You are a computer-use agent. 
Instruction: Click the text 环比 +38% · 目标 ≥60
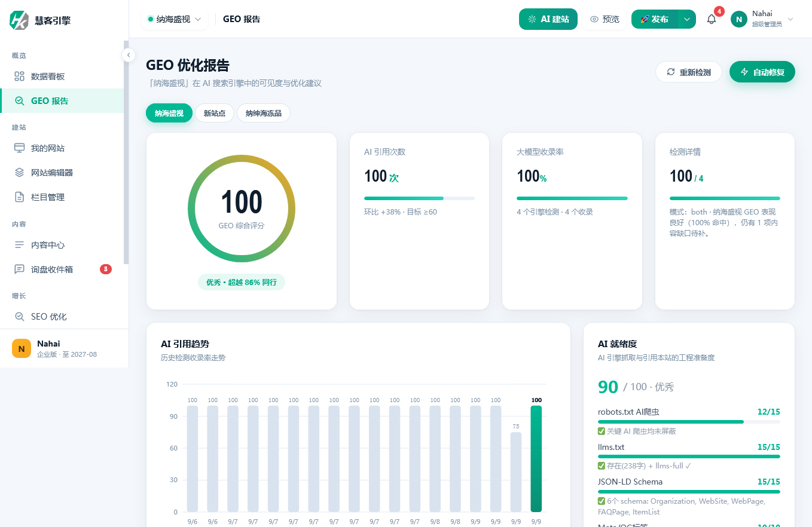pyautogui.click(x=401, y=212)
